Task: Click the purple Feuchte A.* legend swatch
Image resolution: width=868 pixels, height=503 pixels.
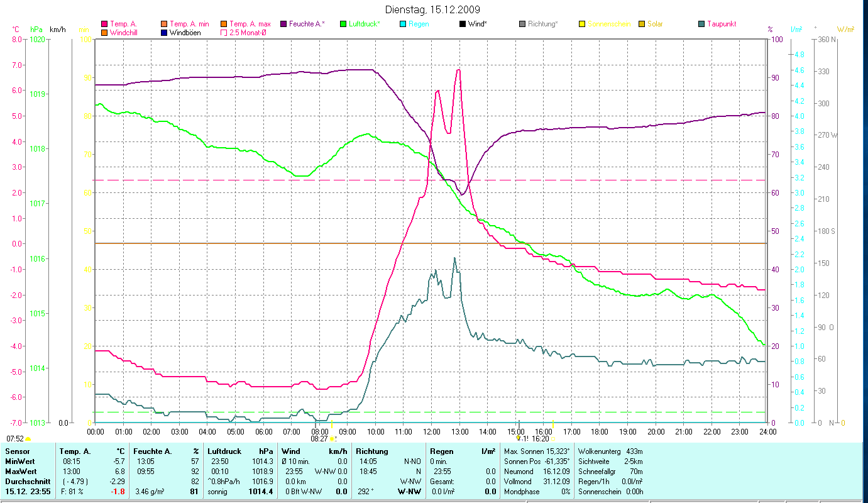Action: coord(283,24)
